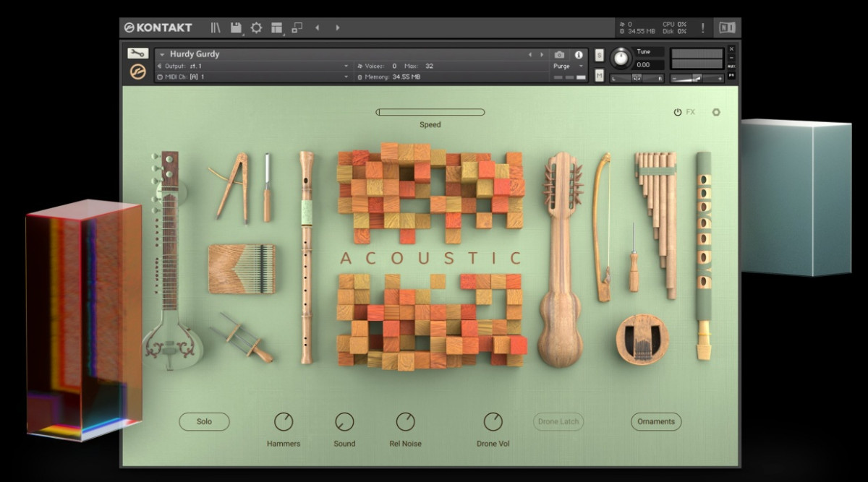Show instrument info with the i icon

pyautogui.click(x=579, y=54)
